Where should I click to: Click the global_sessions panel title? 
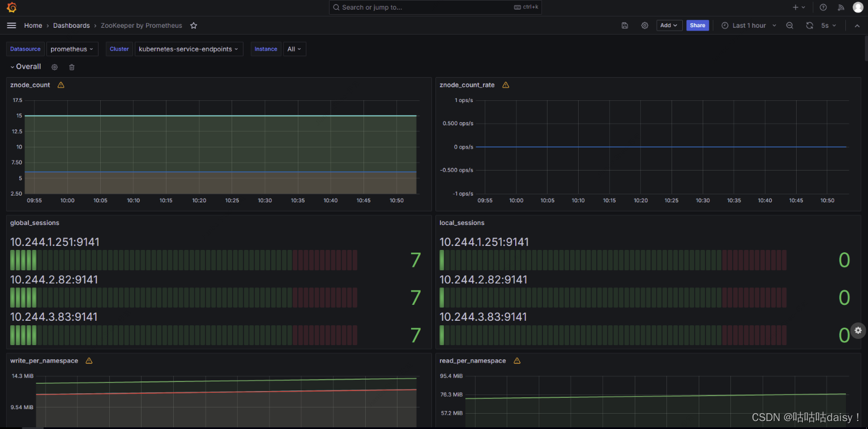click(x=35, y=223)
